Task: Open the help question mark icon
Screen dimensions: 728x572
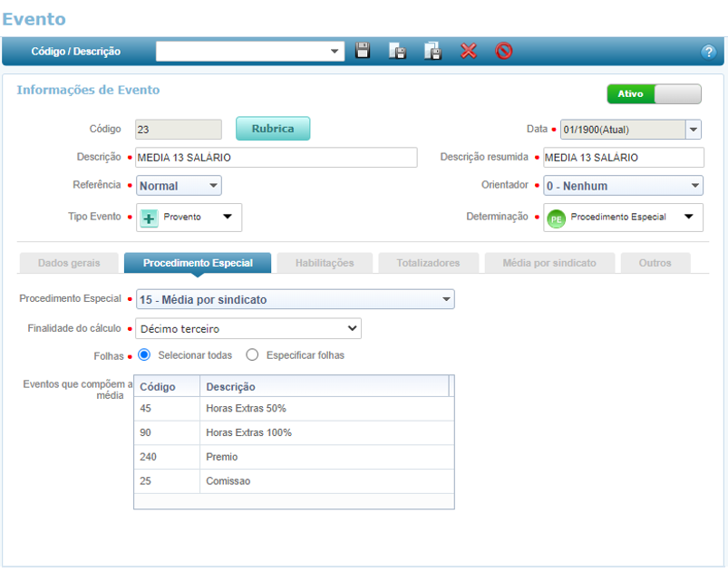Action: tap(709, 52)
